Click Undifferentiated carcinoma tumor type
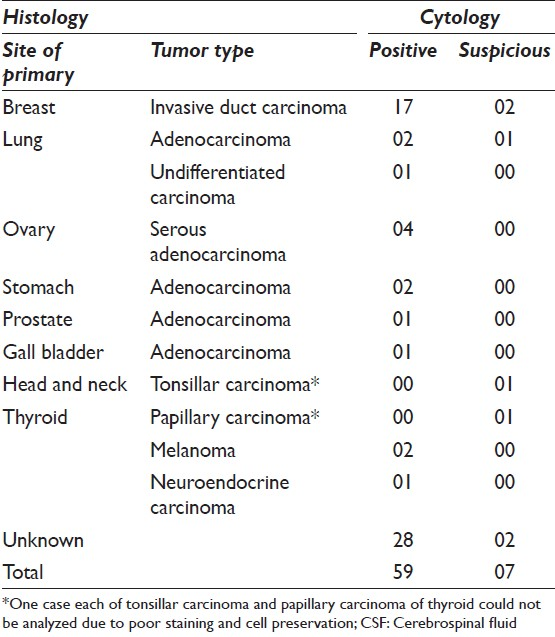555x637 pixels. pos(217,185)
